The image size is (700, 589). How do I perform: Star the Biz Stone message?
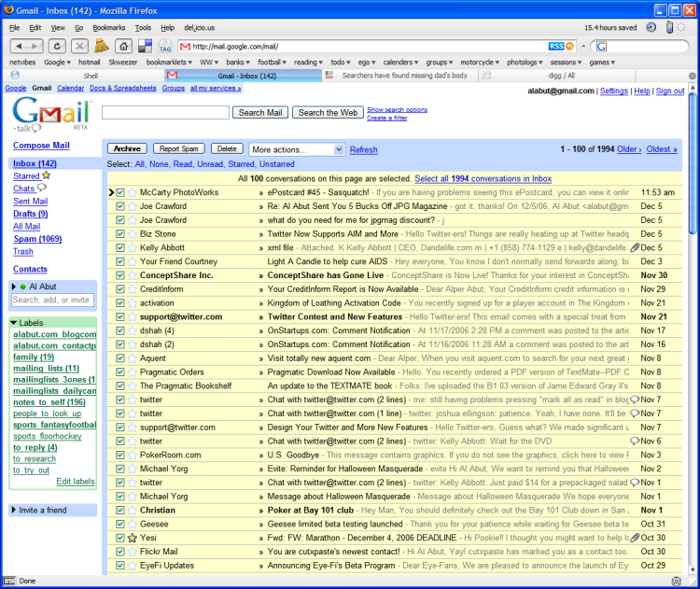[133, 234]
